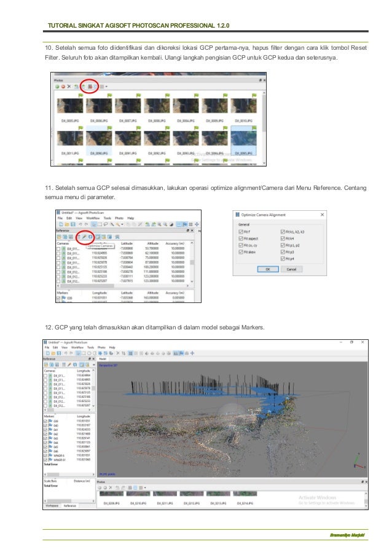Viewport: 392px width, 555px height.
Task: Click the blue move-axes icon ending the bottom toolbar
Action: (192, 353)
